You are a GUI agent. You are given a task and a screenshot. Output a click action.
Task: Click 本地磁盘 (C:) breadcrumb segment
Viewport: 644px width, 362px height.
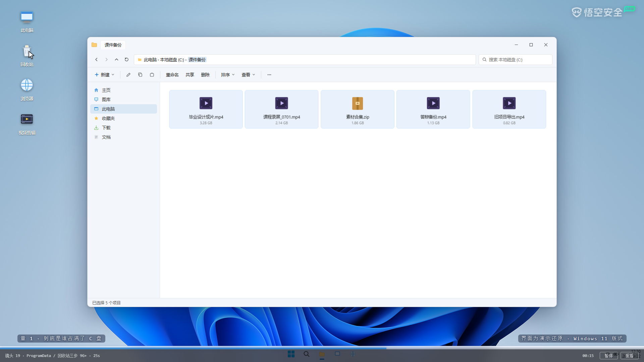tap(172, 60)
